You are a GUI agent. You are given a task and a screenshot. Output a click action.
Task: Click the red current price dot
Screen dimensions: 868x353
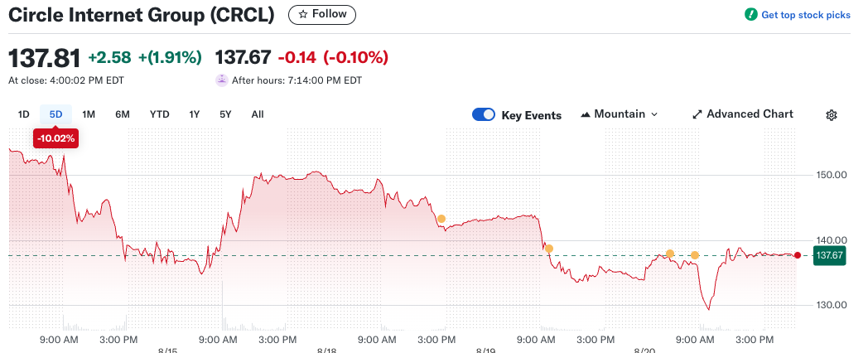[798, 255]
